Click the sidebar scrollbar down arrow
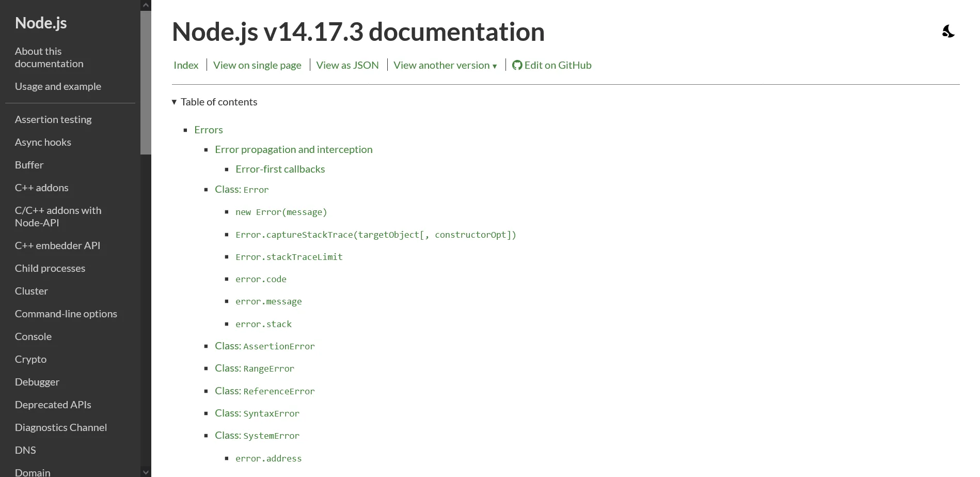The image size is (980, 477). coord(146,472)
